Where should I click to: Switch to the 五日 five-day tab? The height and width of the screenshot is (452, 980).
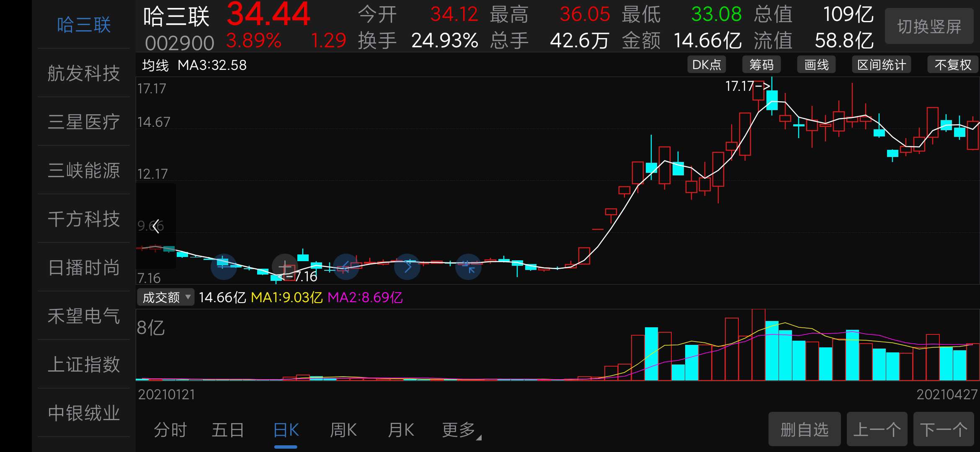click(x=228, y=430)
